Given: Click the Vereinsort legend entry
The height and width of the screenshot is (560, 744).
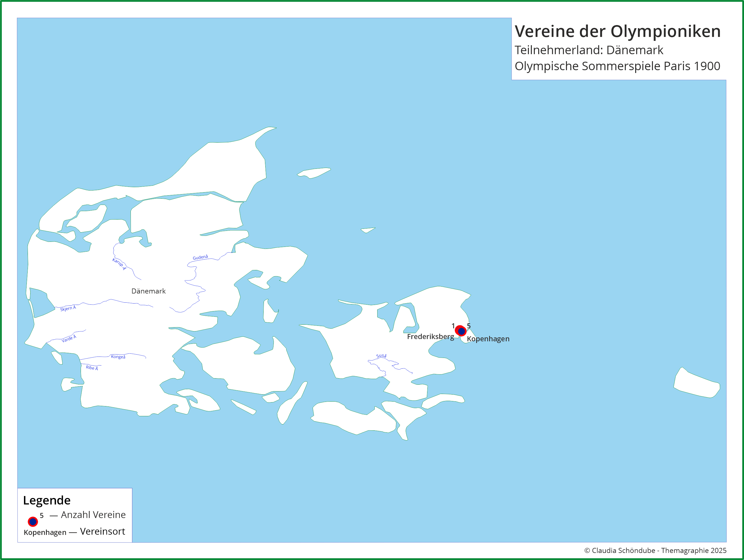Looking at the screenshot, I should tap(102, 532).
